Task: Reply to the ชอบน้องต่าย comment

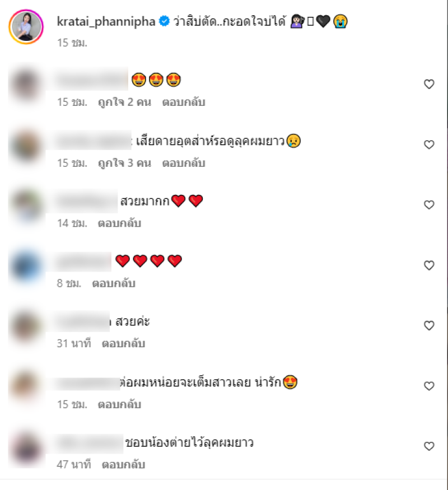Action: click(x=123, y=464)
